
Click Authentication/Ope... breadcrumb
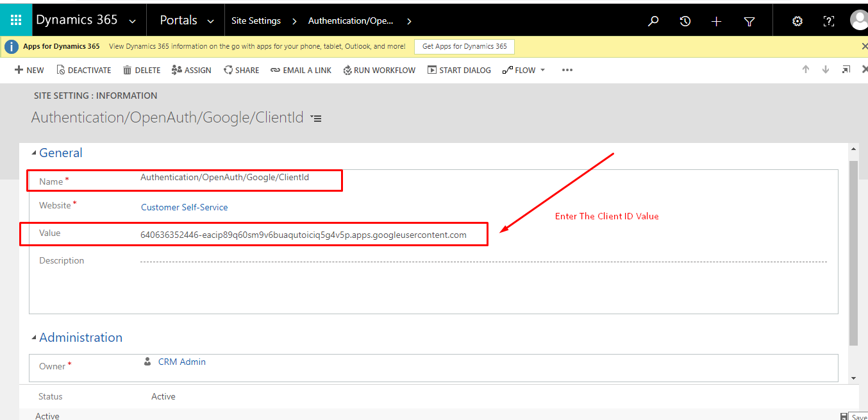(x=350, y=21)
